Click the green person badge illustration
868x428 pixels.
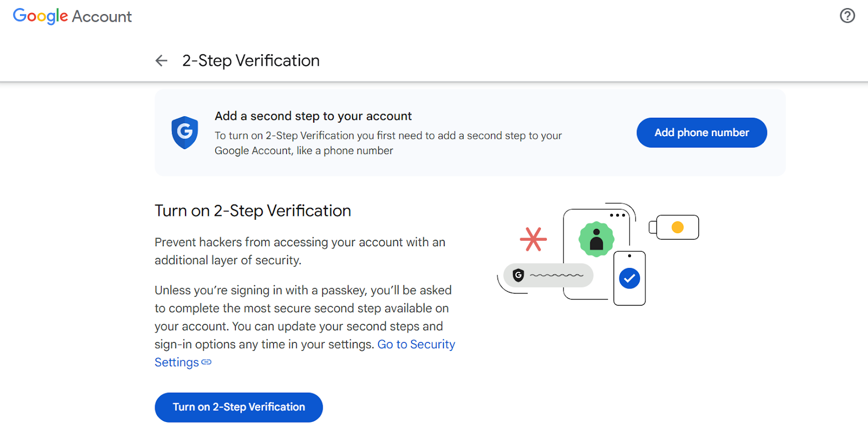click(x=596, y=239)
